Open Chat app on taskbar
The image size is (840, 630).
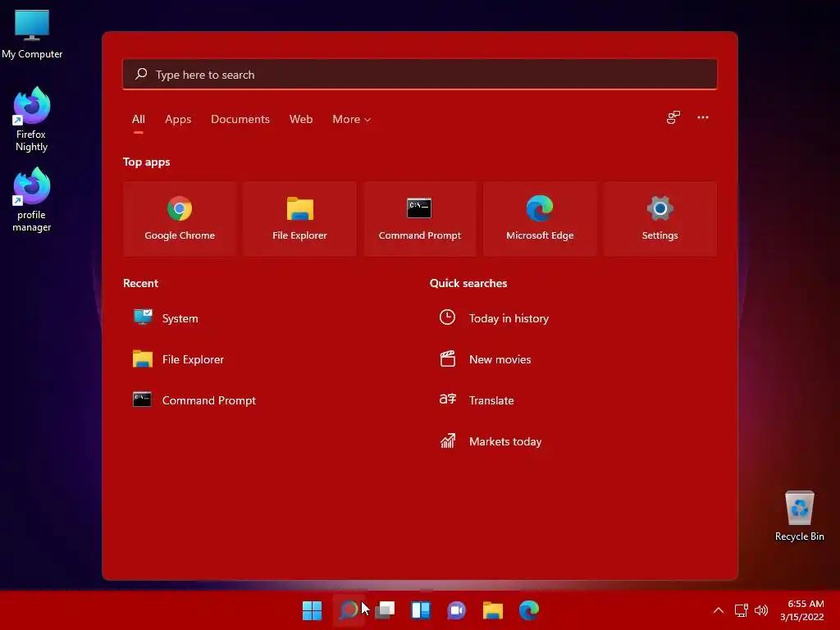tap(456, 610)
